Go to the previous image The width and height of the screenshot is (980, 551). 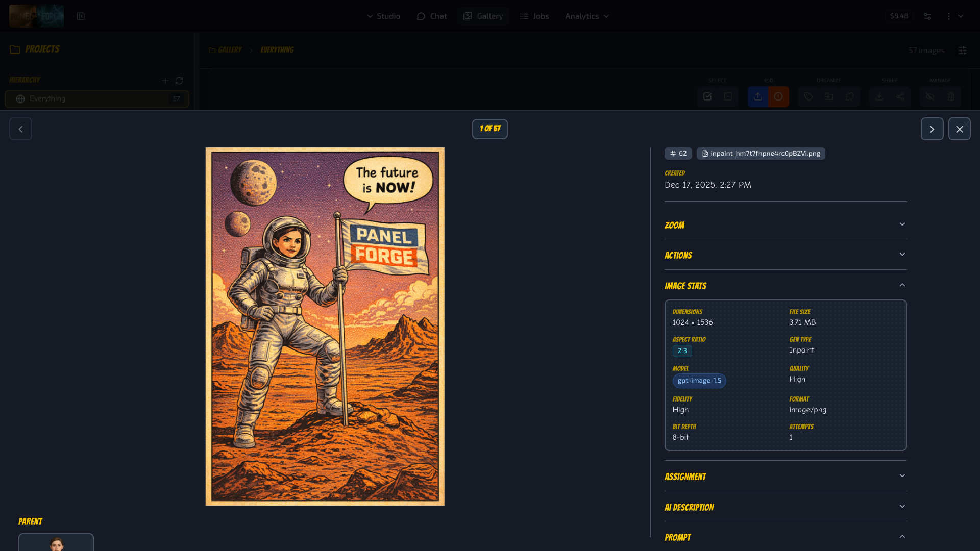pyautogui.click(x=20, y=129)
